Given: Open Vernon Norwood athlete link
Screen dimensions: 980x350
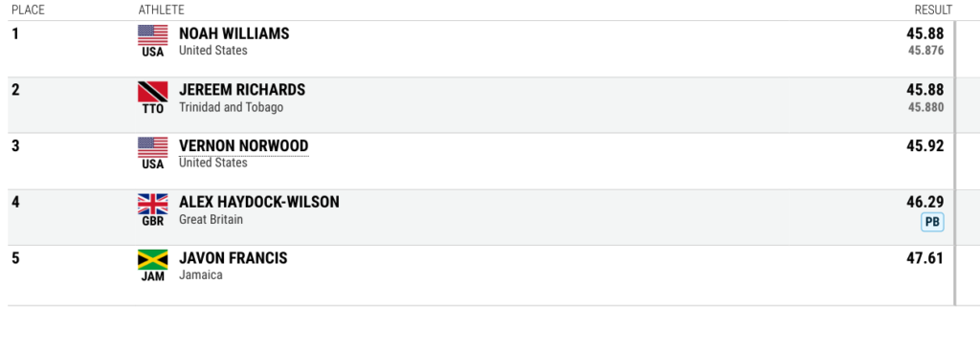Looking at the screenshot, I should (x=244, y=146).
